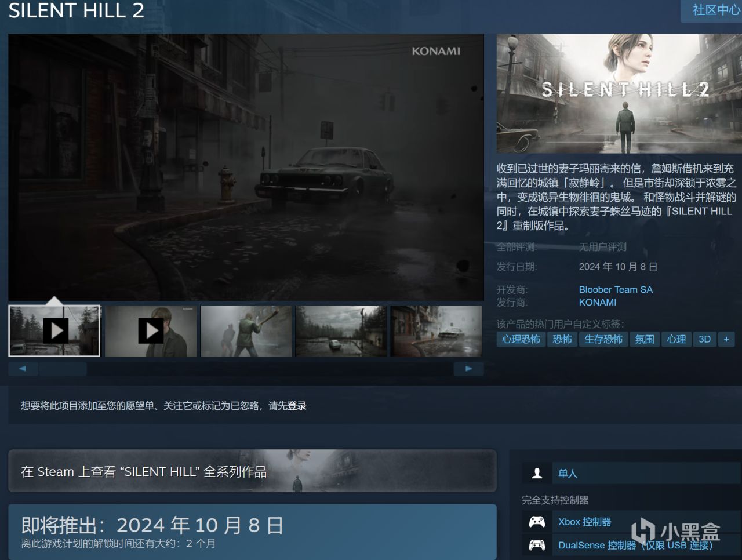Click the single-player person icon
Screen dimensions: 742x560
(x=537, y=474)
